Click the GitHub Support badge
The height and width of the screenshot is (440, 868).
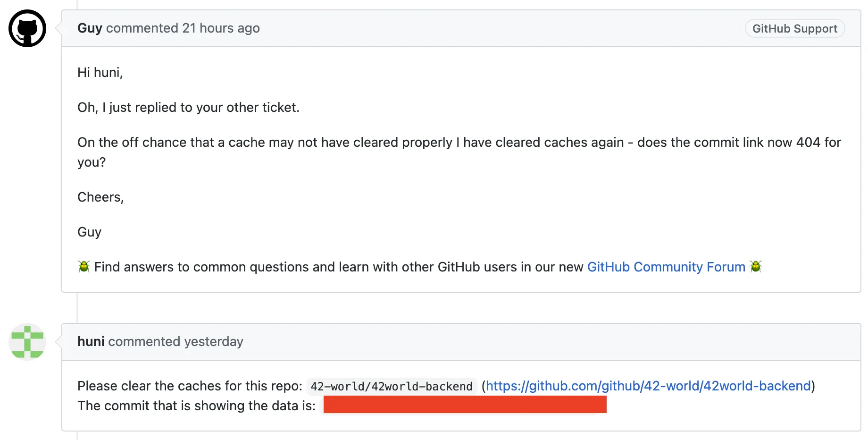click(x=794, y=28)
